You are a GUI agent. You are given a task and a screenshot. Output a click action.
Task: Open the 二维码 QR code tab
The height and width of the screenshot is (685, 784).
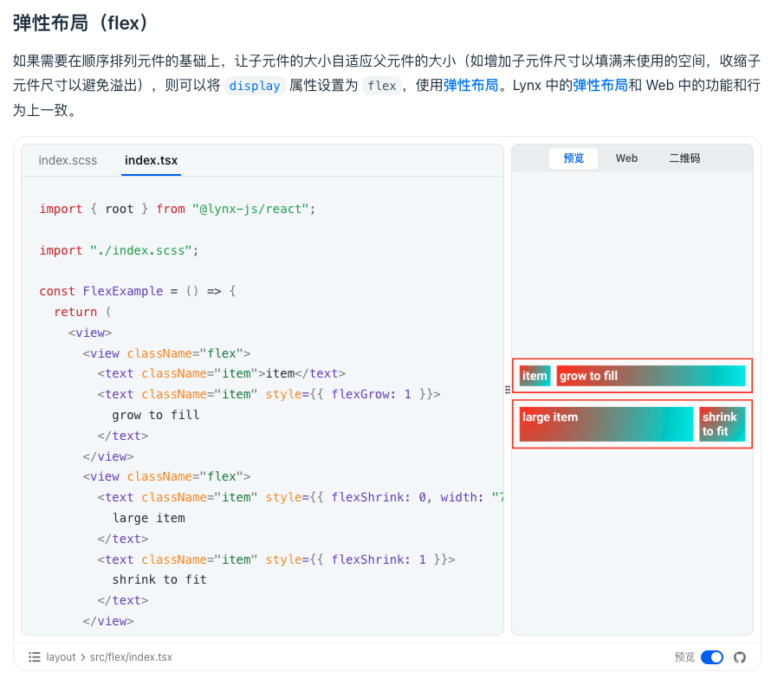(x=684, y=158)
